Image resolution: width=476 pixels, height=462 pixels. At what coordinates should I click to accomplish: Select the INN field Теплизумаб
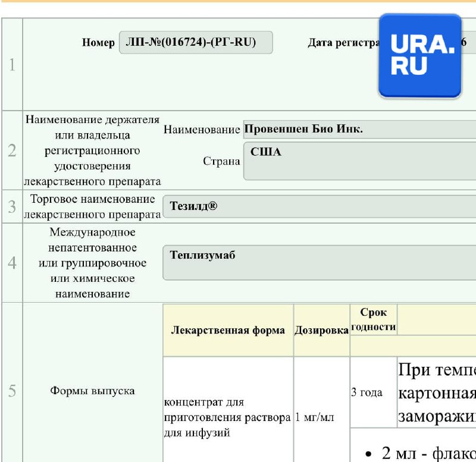pyautogui.click(x=319, y=263)
